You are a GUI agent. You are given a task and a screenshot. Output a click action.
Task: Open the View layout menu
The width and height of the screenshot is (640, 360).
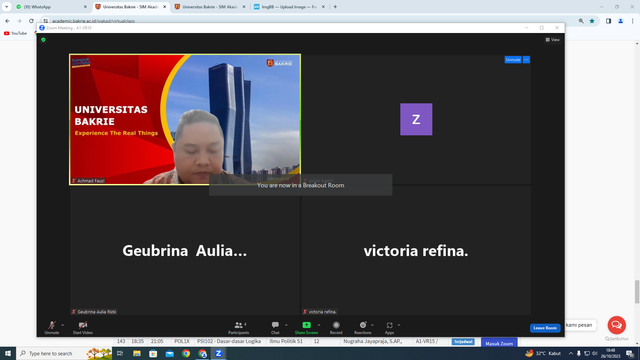click(x=553, y=40)
